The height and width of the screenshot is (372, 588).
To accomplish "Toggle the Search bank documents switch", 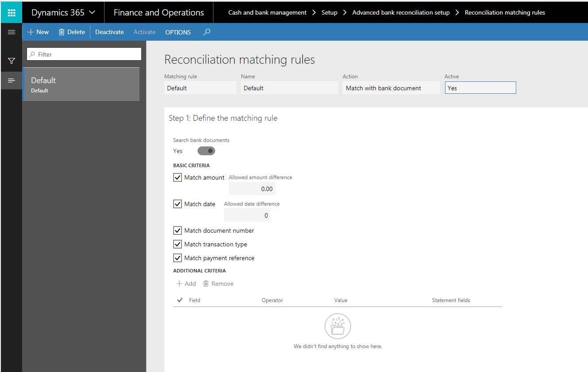I will [206, 151].
